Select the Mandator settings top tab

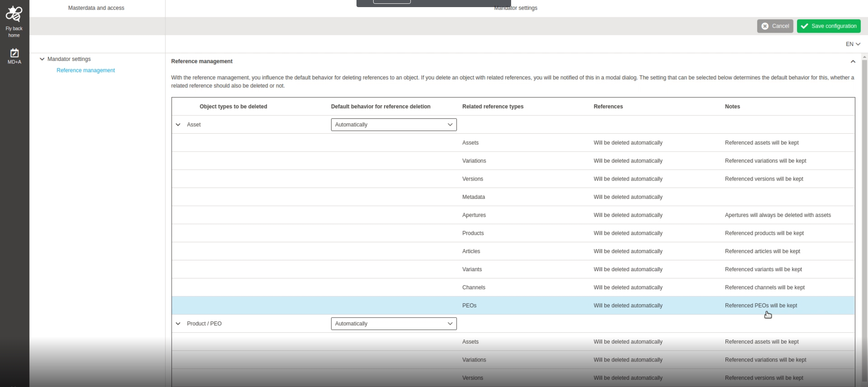(x=516, y=8)
